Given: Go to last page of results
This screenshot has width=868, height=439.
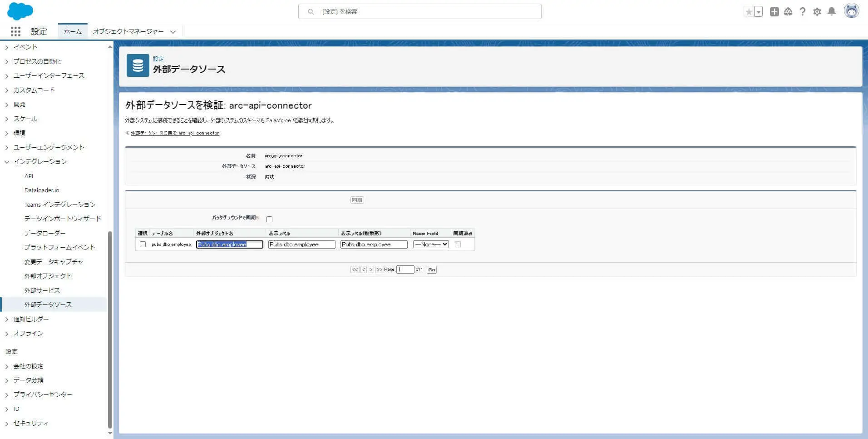Looking at the screenshot, I should tap(379, 269).
